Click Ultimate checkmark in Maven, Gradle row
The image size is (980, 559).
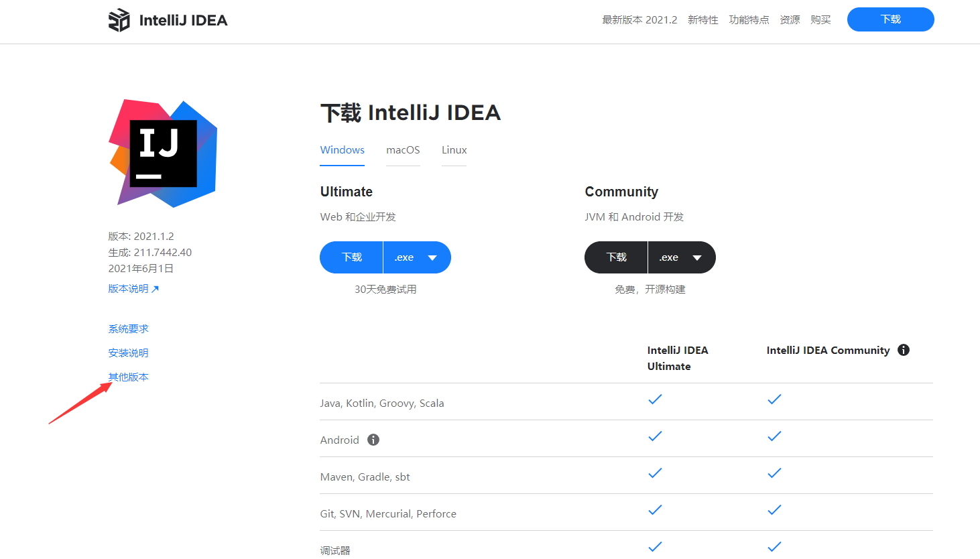pyautogui.click(x=655, y=473)
